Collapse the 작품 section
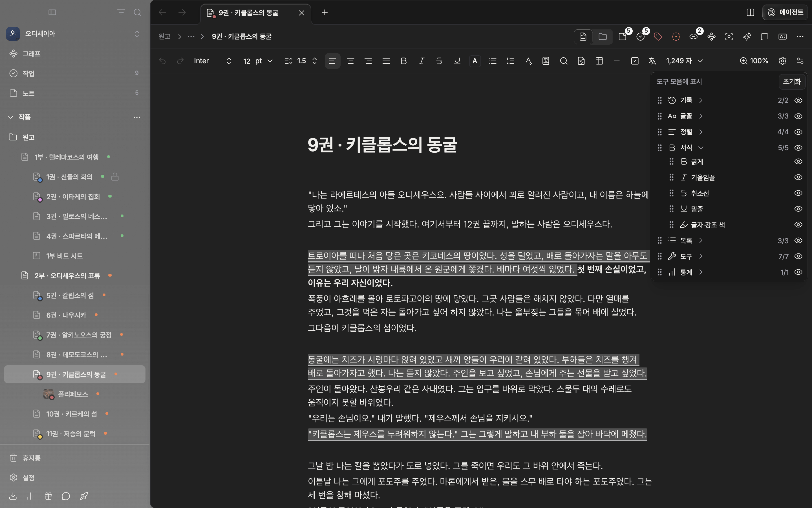This screenshot has height=508, width=812. 11,117
